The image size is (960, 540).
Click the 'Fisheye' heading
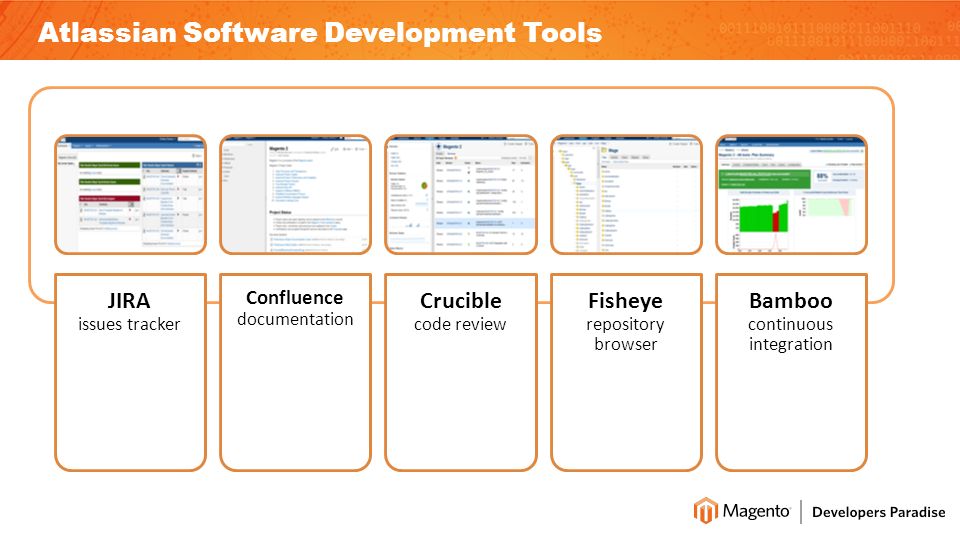[625, 301]
